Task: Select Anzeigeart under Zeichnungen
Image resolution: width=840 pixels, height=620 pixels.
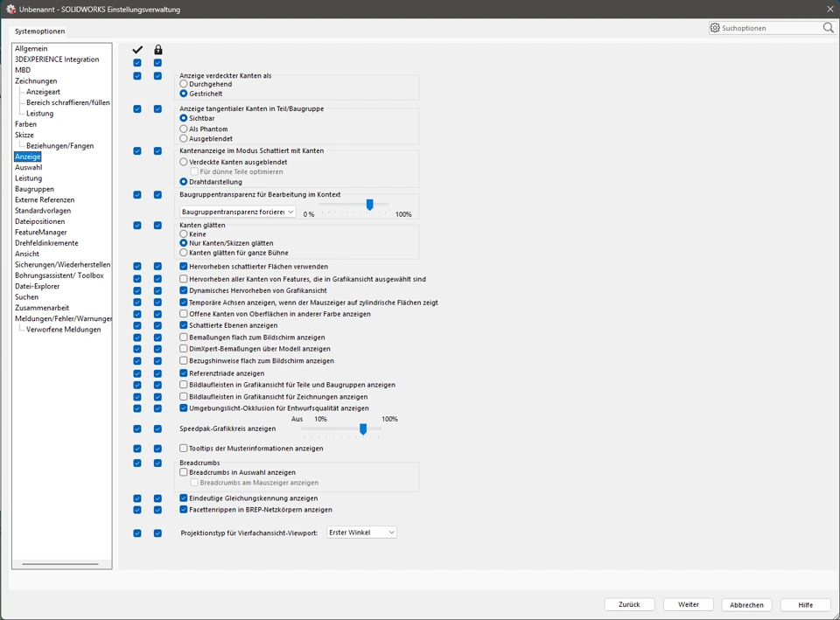Action: pyautogui.click(x=44, y=92)
